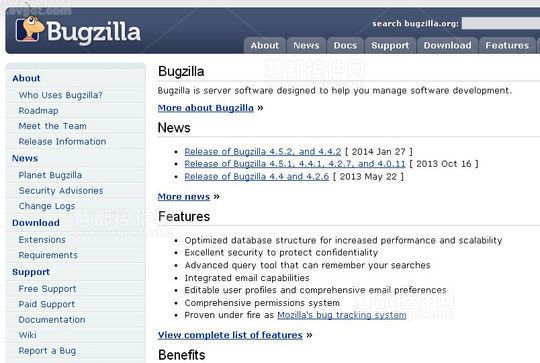
Task: Visit Planet Bugzilla sidebar link
Action: point(50,175)
